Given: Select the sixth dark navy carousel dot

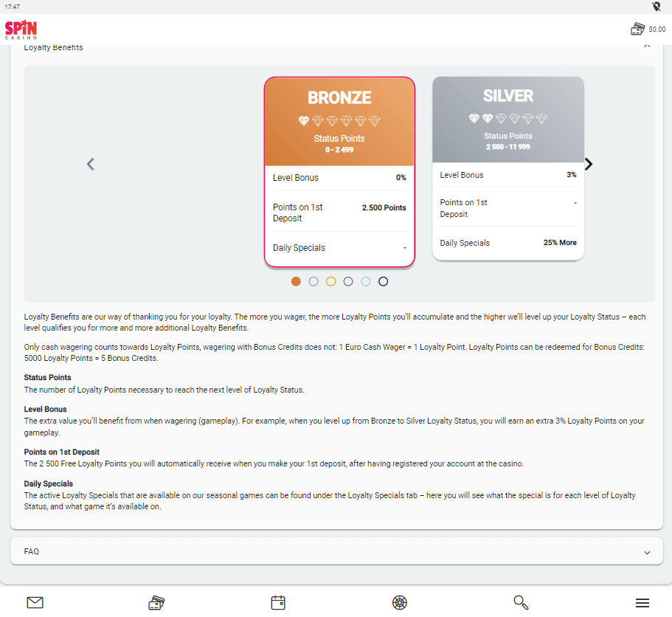Looking at the screenshot, I should click(383, 281).
